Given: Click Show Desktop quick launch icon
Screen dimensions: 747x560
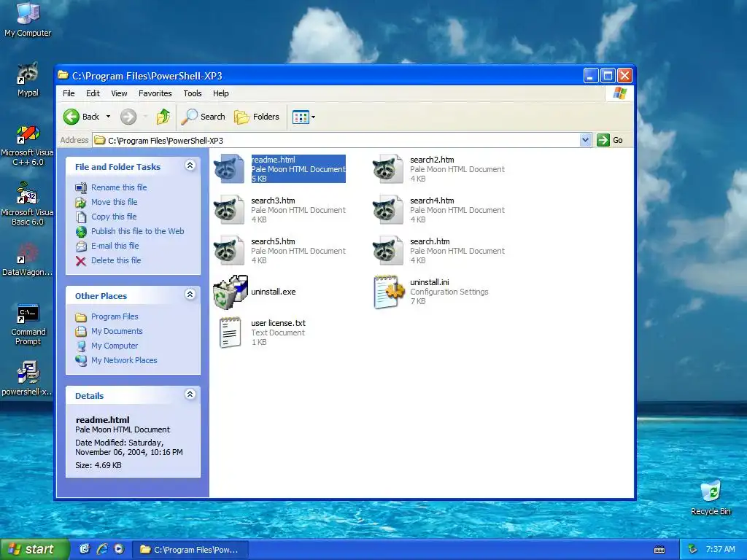Looking at the screenshot, I should [85, 550].
